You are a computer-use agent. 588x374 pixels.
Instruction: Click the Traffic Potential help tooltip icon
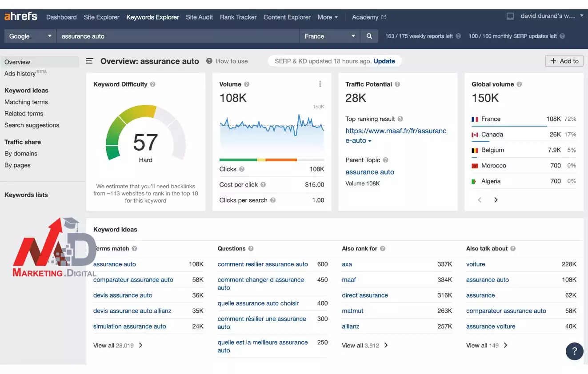[397, 84]
